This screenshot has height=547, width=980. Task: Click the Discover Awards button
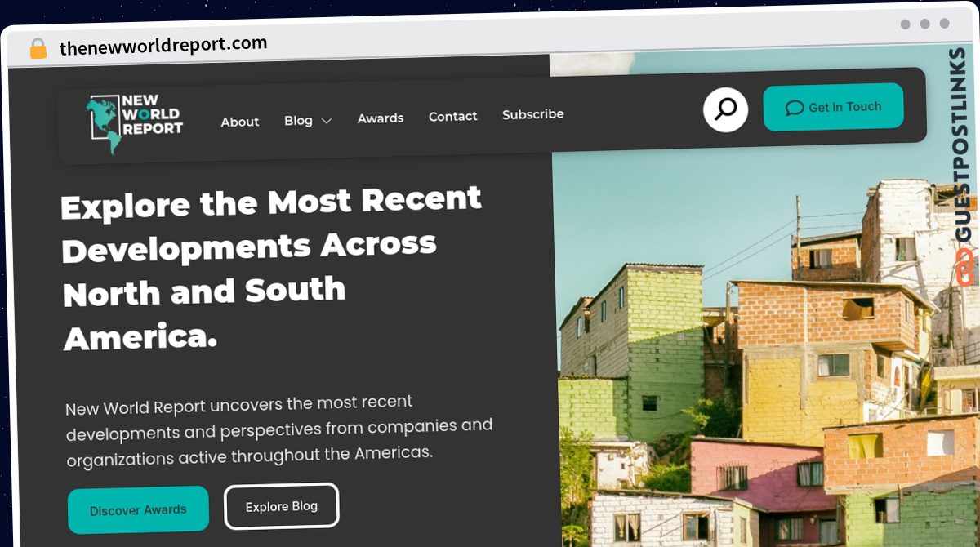point(138,509)
